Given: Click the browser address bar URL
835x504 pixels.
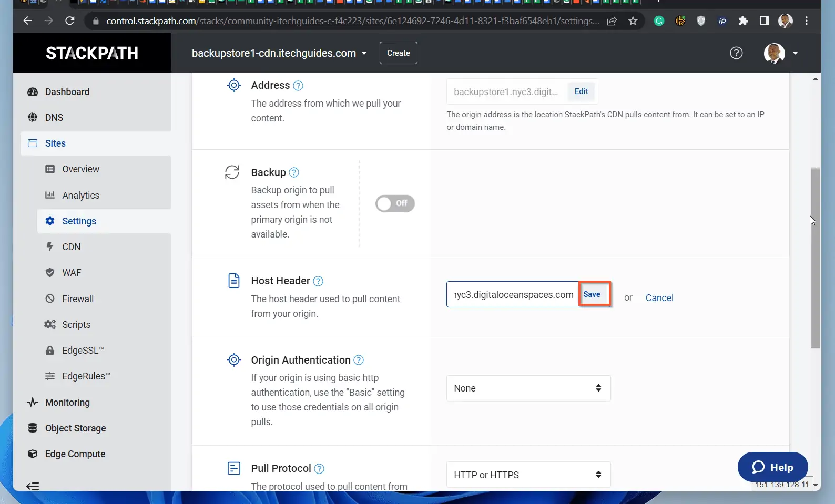Looking at the screenshot, I should pyautogui.click(x=352, y=21).
